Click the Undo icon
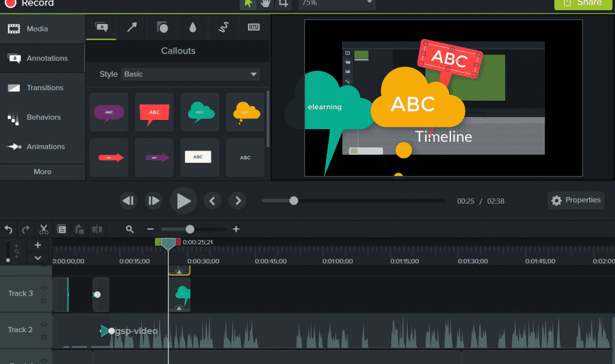This screenshot has width=615, height=364. coord(8,229)
